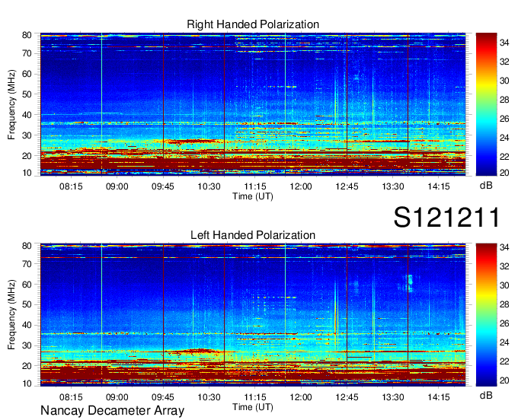Image resolution: width=518 pixels, height=420 pixels.
Task: Click the top colorbar's dB unit label
Action: click(x=486, y=186)
